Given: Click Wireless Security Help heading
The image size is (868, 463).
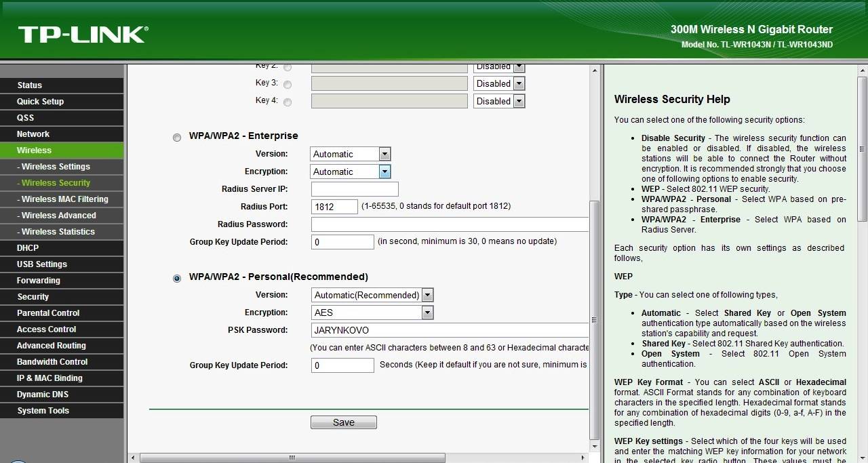Looking at the screenshot, I should 672,99.
